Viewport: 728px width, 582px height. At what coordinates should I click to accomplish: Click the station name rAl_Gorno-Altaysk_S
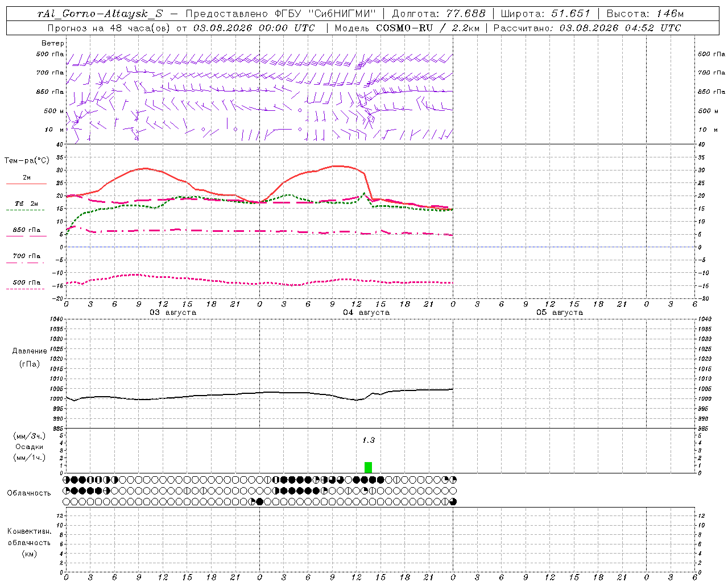tap(100, 14)
